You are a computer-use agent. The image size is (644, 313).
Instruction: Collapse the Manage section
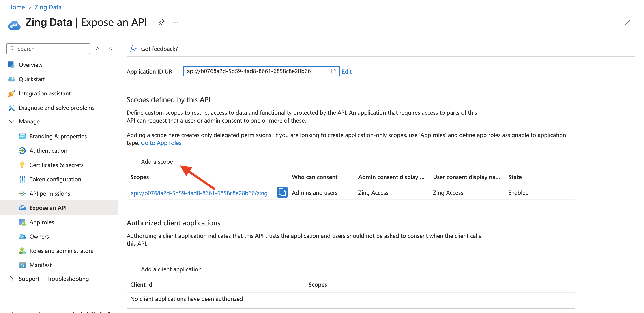[11, 121]
